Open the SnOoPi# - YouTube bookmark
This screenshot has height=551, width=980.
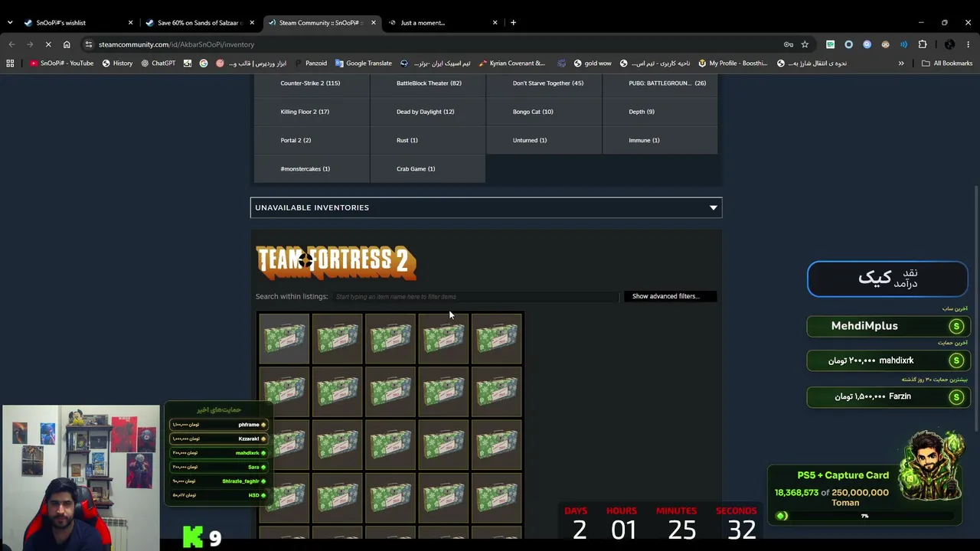(61, 64)
